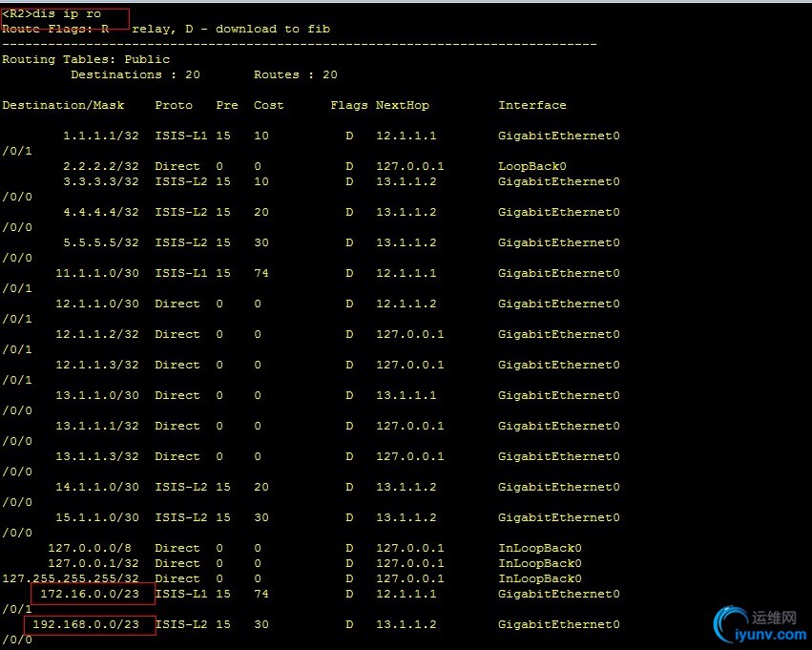Click 'ISIS-L1' in the 1.1.1.1/32 row

point(181,136)
